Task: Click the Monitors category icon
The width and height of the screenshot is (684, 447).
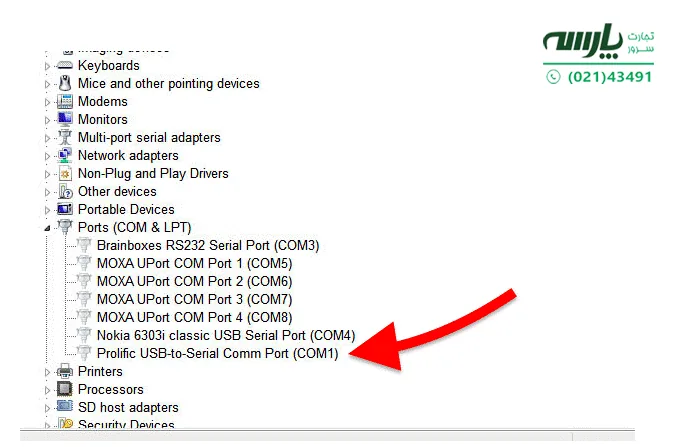Action: point(65,119)
